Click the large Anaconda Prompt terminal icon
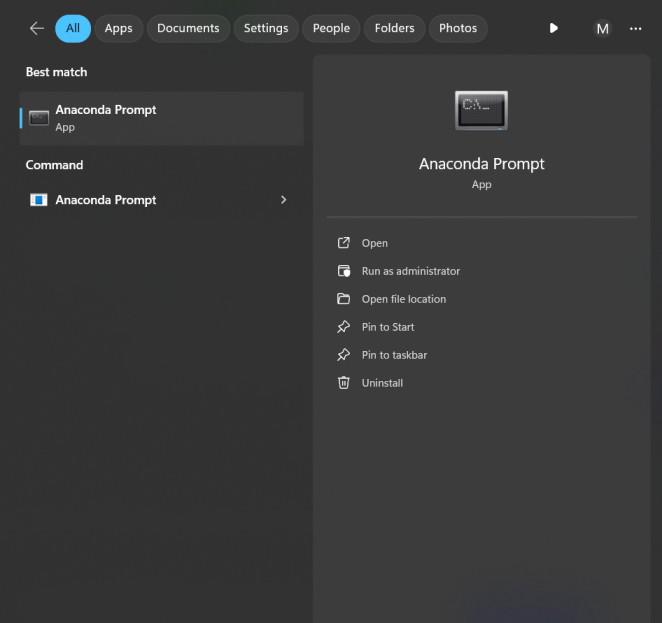The height and width of the screenshot is (623, 662). (x=481, y=111)
